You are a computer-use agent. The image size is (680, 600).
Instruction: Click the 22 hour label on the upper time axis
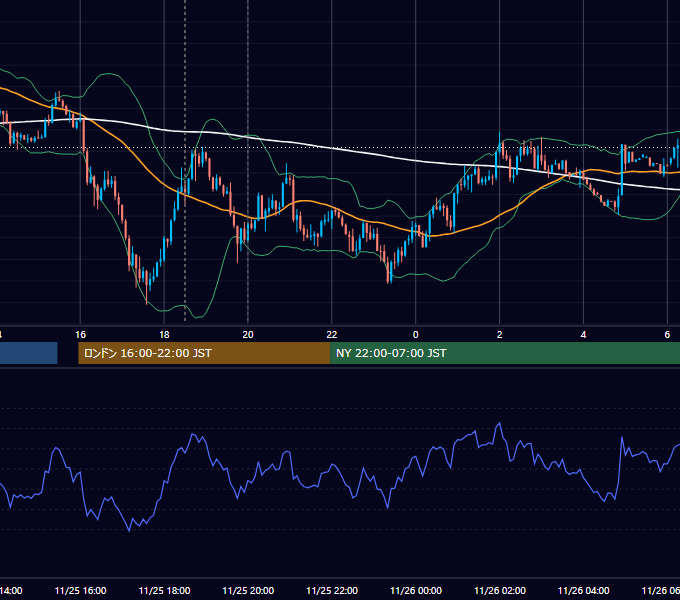coord(332,335)
